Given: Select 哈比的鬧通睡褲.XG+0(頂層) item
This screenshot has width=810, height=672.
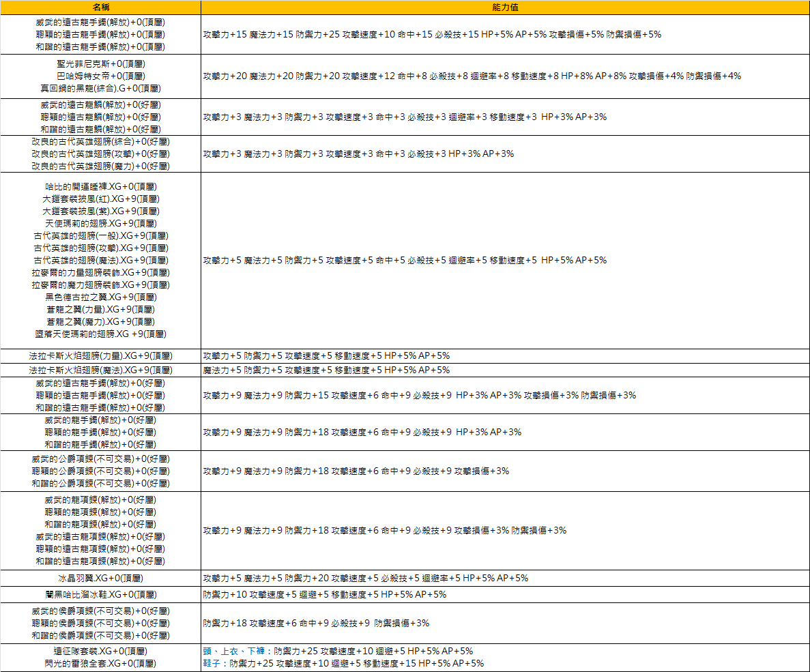Looking at the screenshot, I should click(100, 186).
